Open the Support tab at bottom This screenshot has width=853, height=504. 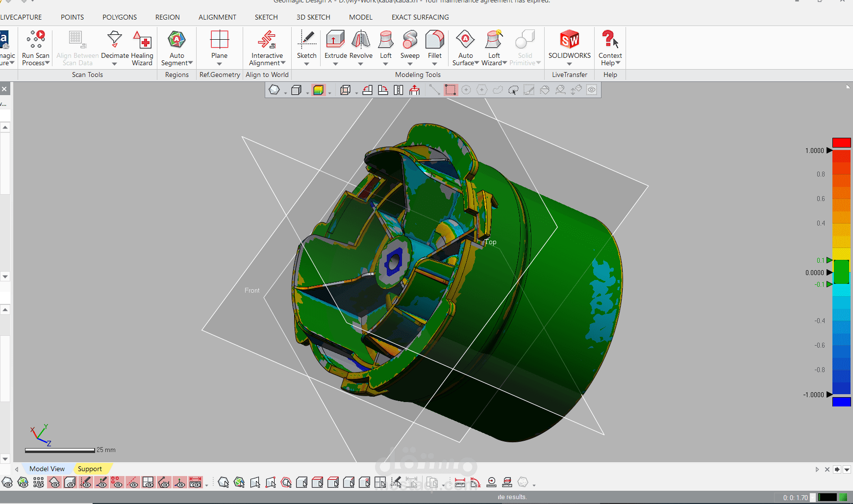coord(90,469)
